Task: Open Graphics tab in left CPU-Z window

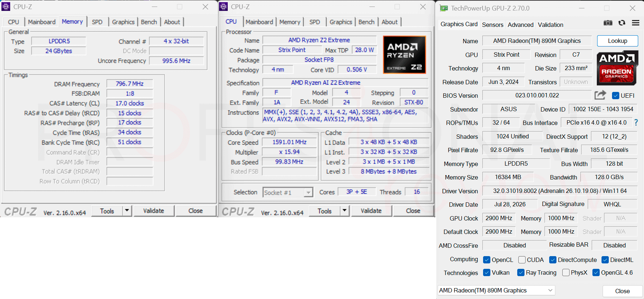Action: click(123, 22)
